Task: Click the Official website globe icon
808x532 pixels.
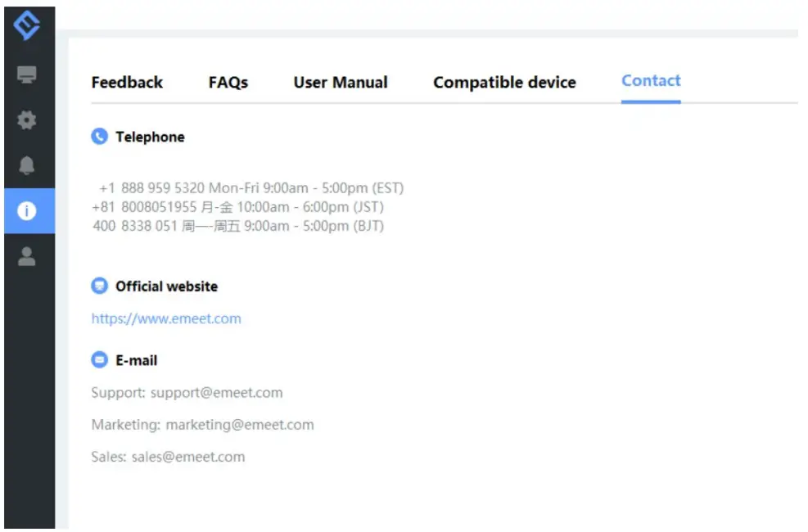Action: [x=98, y=286]
